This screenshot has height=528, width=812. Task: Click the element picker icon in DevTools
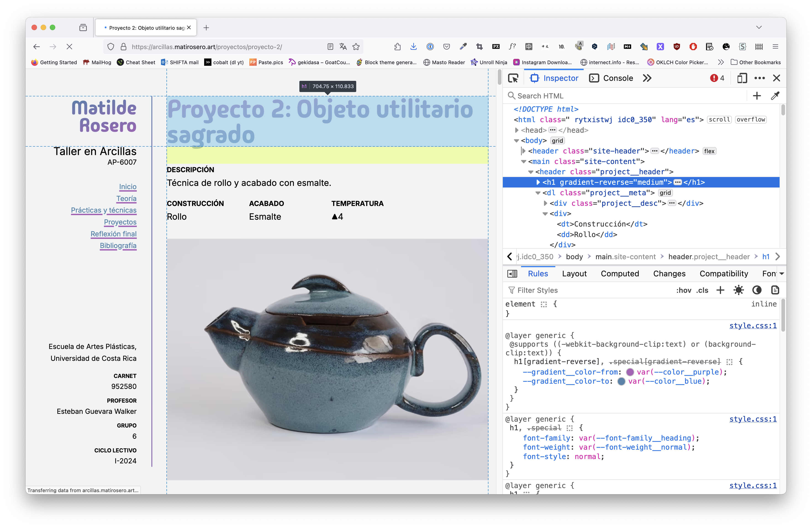(x=513, y=78)
